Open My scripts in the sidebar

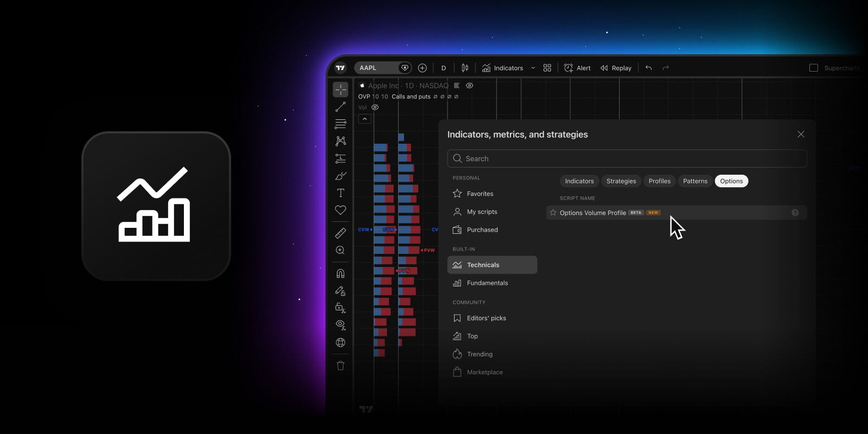tap(492, 212)
